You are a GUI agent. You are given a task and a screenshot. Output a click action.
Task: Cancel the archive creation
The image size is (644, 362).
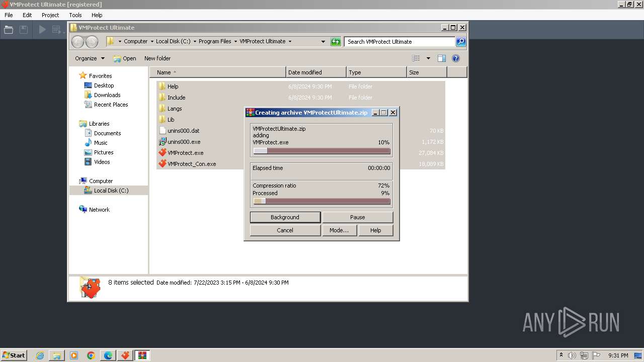coord(285,230)
